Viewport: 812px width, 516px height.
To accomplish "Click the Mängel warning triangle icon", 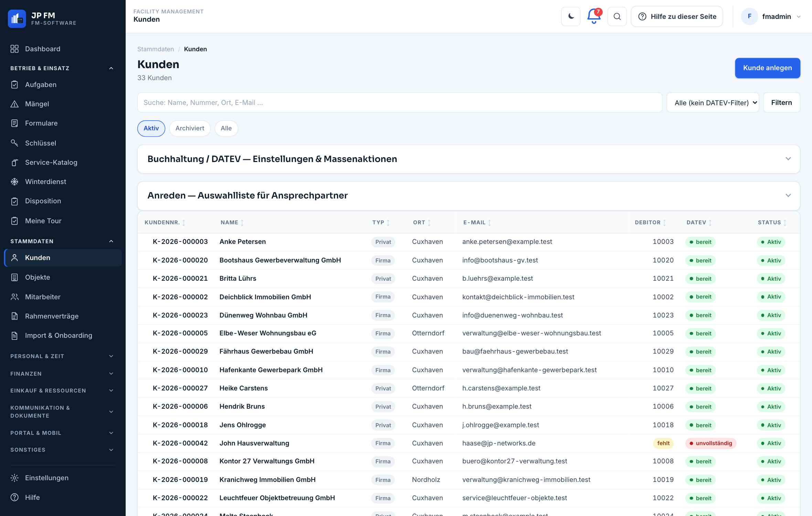I will (14, 104).
